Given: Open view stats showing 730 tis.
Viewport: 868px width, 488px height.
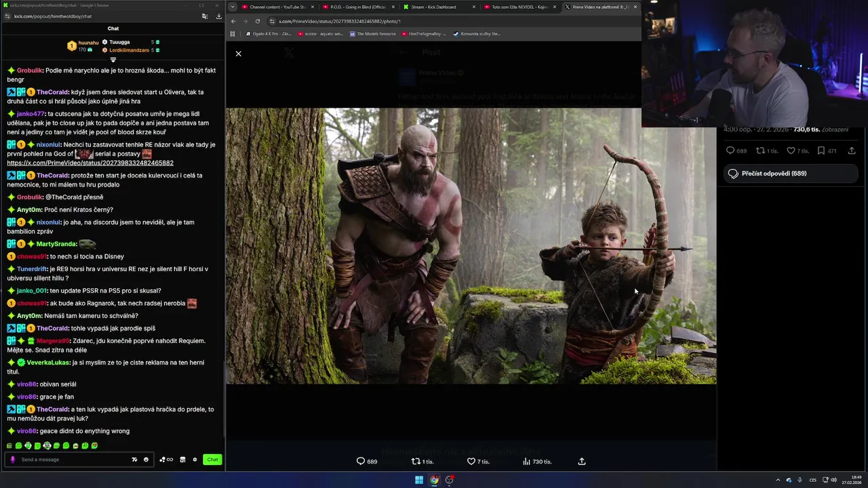Looking at the screenshot, I should point(537,462).
